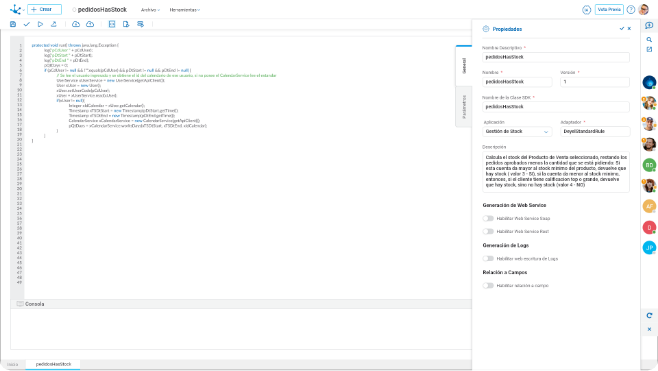Click the cloud download icon in the toolbar

click(x=76, y=24)
